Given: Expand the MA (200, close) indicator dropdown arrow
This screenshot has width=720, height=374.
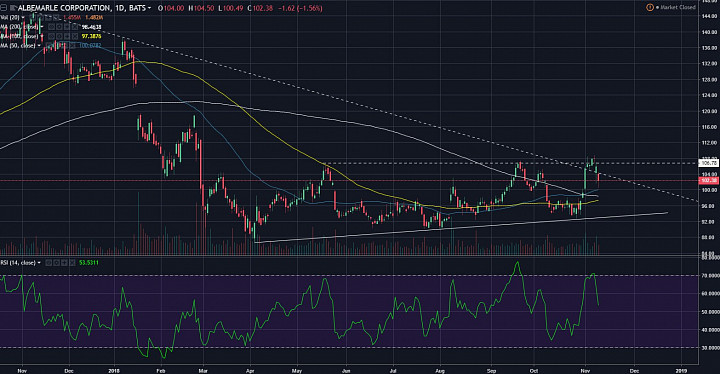Looking at the screenshot, I should (42, 27).
